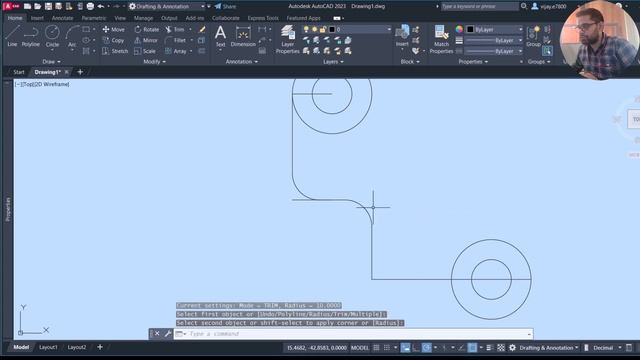Click the Open file icon
The height and width of the screenshot is (360, 640).
38,6
